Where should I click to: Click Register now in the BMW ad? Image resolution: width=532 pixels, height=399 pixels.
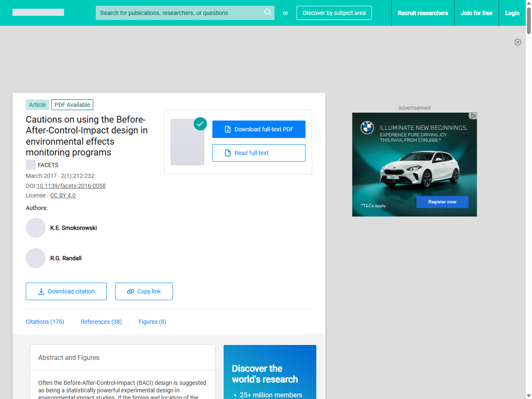point(442,202)
